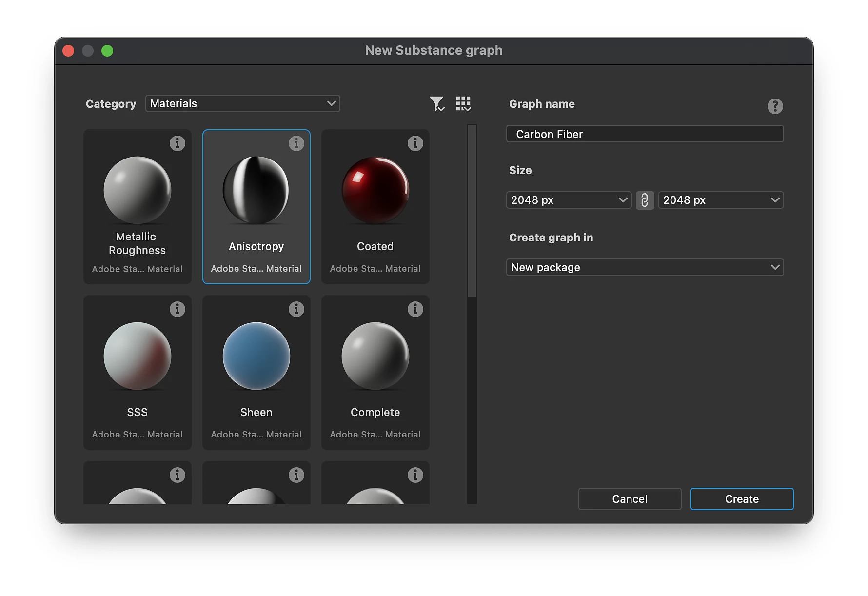The image size is (868, 596).
Task: Show info for the SSS template
Action: (x=178, y=309)
